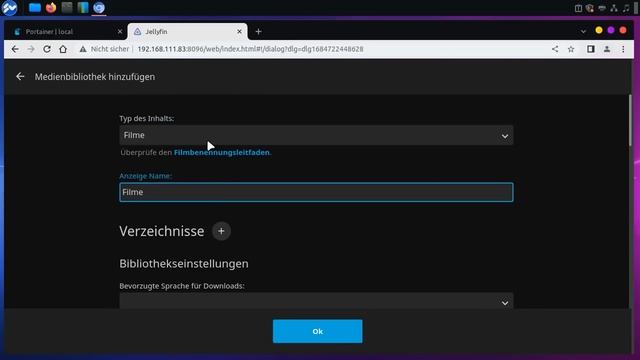Launch Firefox from the top panel
The height and width of the screenshot is (360, 640).
[51, 7]
